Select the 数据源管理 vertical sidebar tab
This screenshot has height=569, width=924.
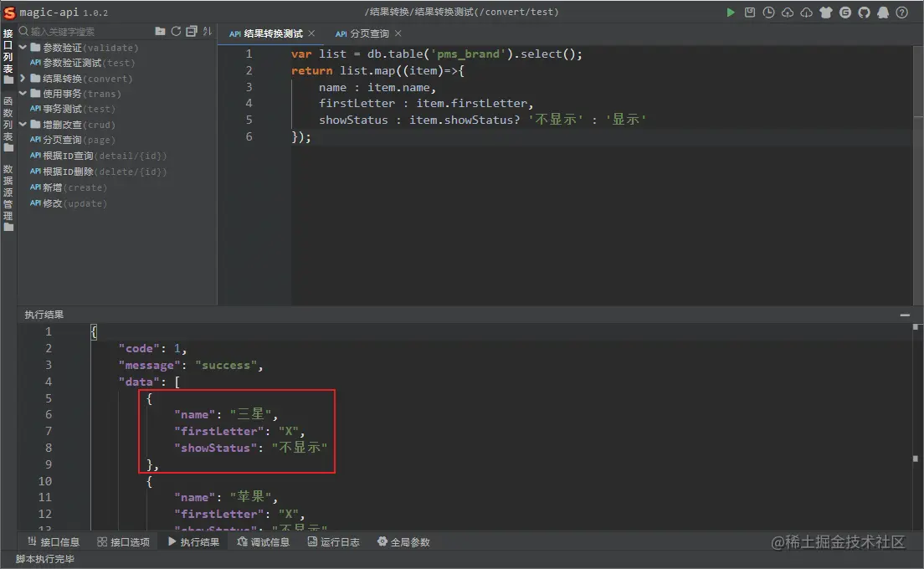[8, 197]
